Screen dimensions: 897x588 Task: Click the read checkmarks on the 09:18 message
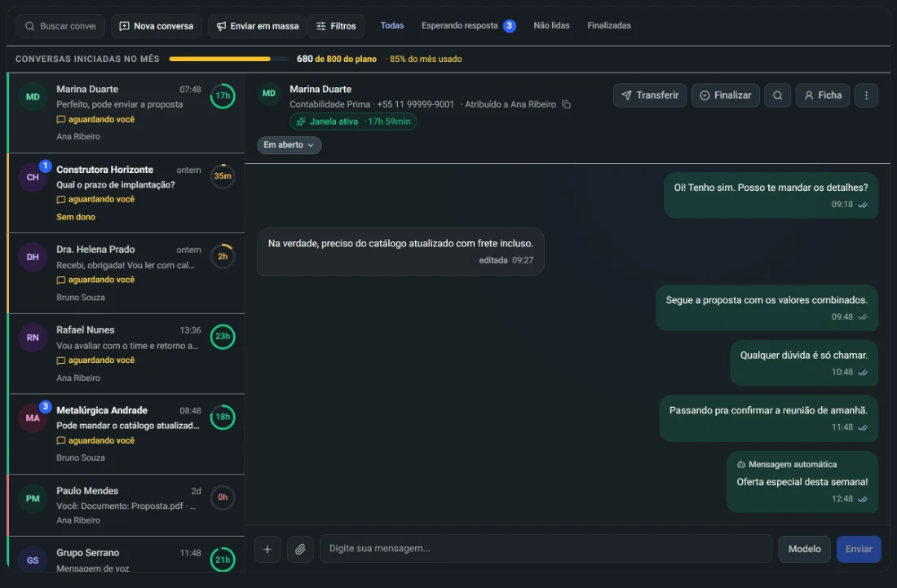pos(863,205)
